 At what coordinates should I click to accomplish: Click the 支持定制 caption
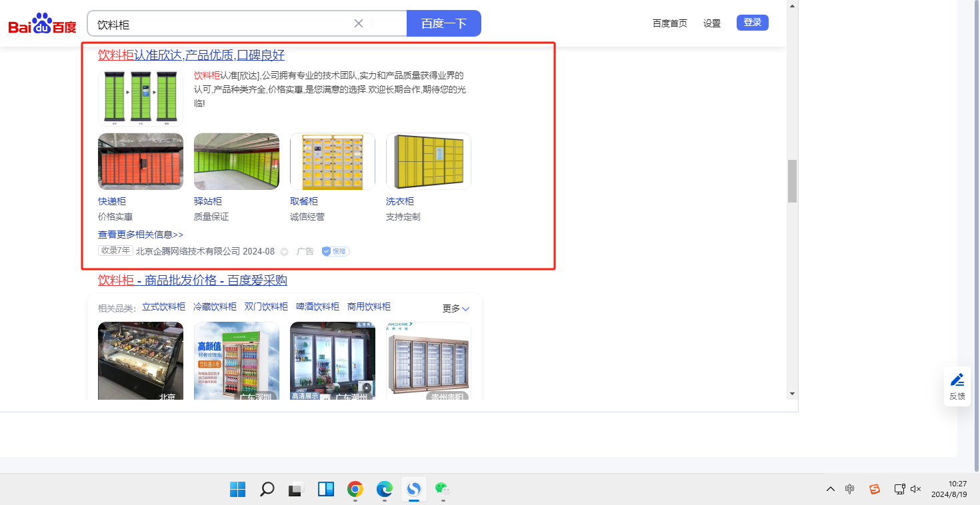[x=403, y=217]
